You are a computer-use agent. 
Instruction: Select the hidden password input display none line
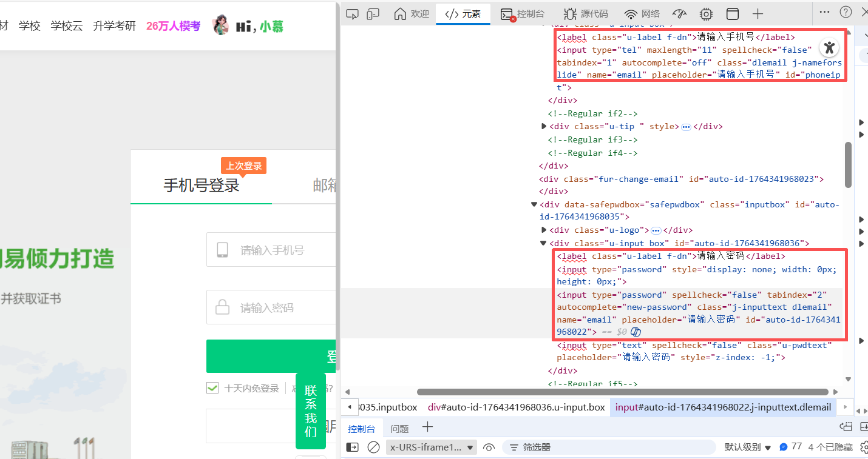pyautogui.click(x=697, y=275)
